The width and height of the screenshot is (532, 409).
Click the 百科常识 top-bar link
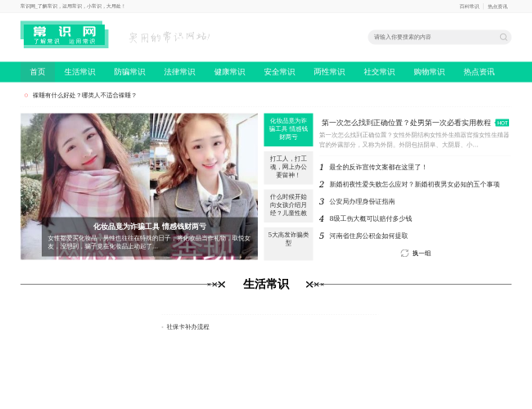coord(469,7)
